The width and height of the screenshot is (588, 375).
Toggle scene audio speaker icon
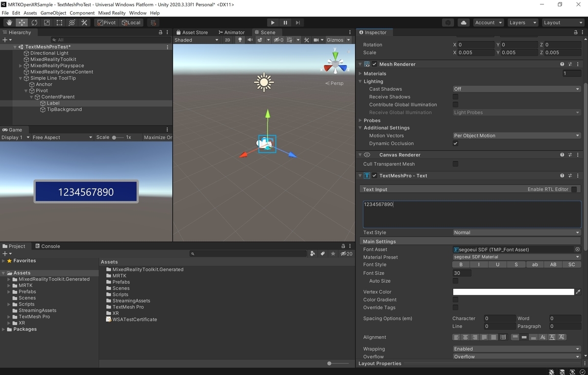click(x=250, y=40)
